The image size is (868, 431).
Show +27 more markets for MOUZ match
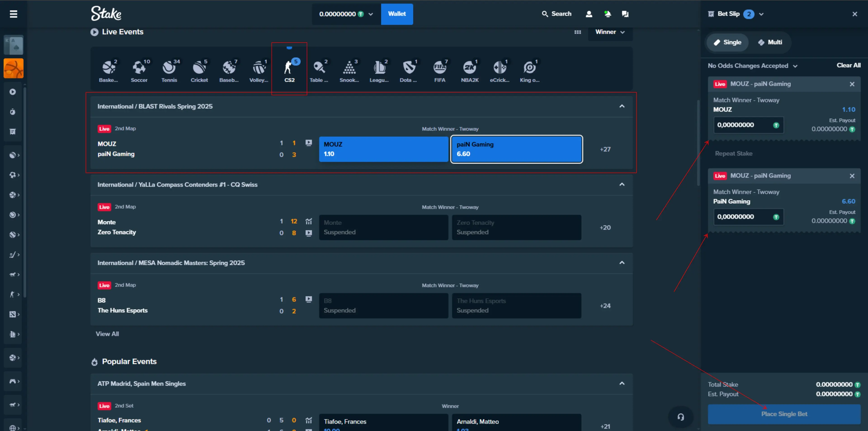coord(605,149)
